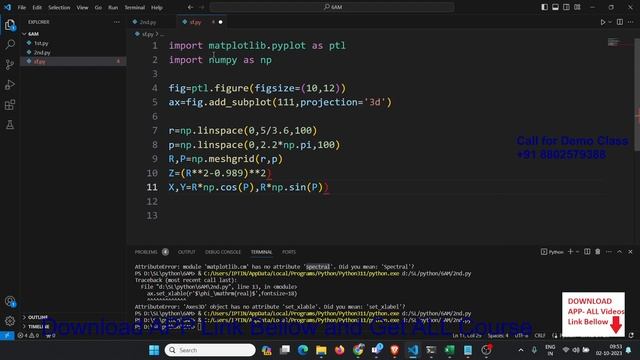Viewport: 640px width, 360px height.
Task: Click the Run Python File play button
Action: point(602,22)
